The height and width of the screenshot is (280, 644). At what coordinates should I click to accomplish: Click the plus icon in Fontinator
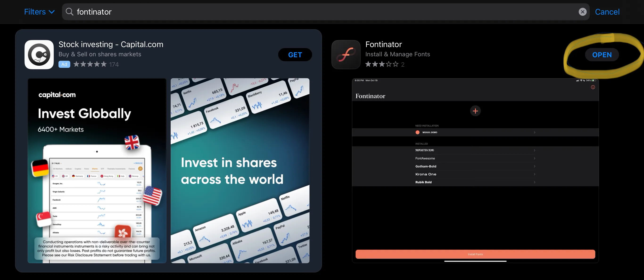(x=475, y=110)
